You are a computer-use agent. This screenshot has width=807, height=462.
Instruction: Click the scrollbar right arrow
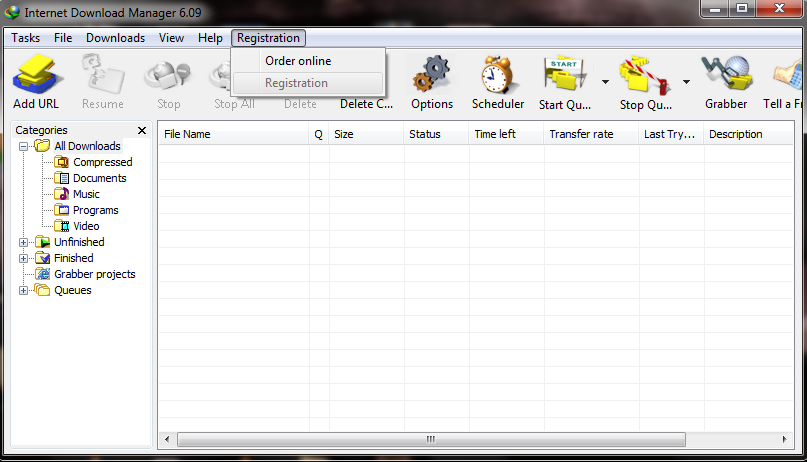pos(784,439)
